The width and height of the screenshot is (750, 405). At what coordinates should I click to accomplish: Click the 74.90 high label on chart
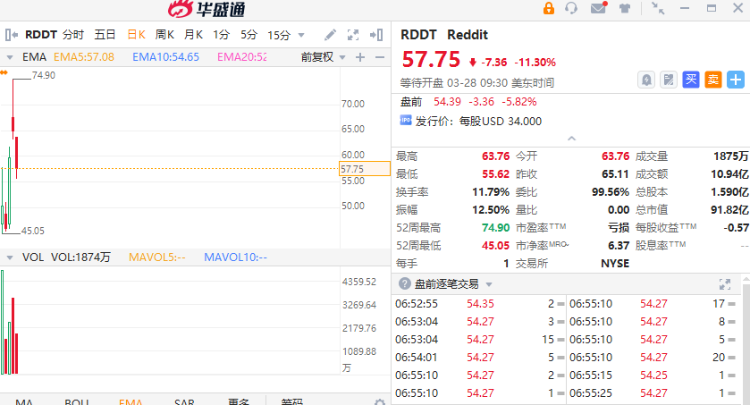[44, 75]
